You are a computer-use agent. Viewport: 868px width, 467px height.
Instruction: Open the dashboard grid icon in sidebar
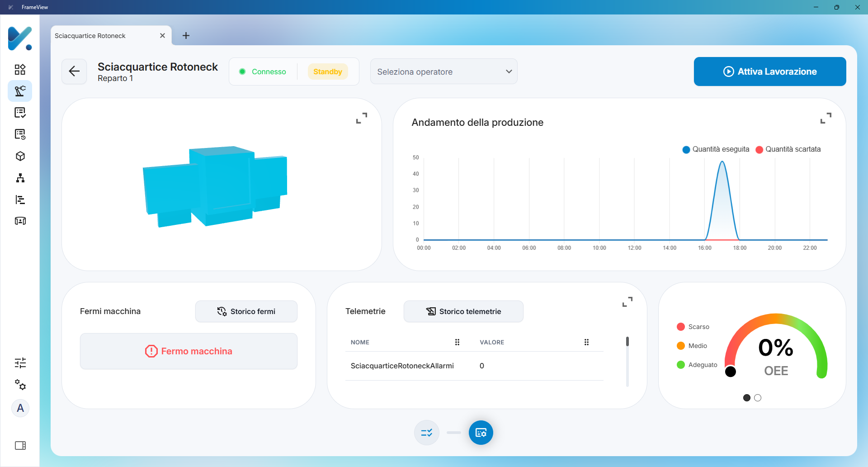tap(20, 69)
